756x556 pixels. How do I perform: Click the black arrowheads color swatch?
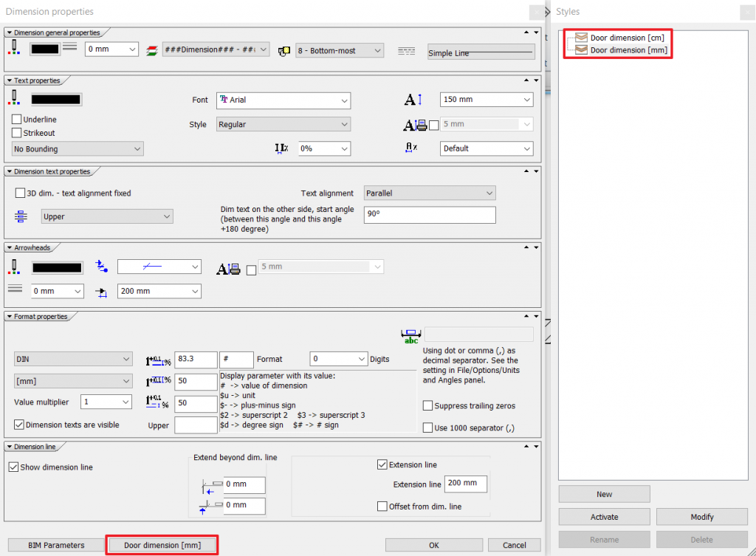click(x=57, y=267)
